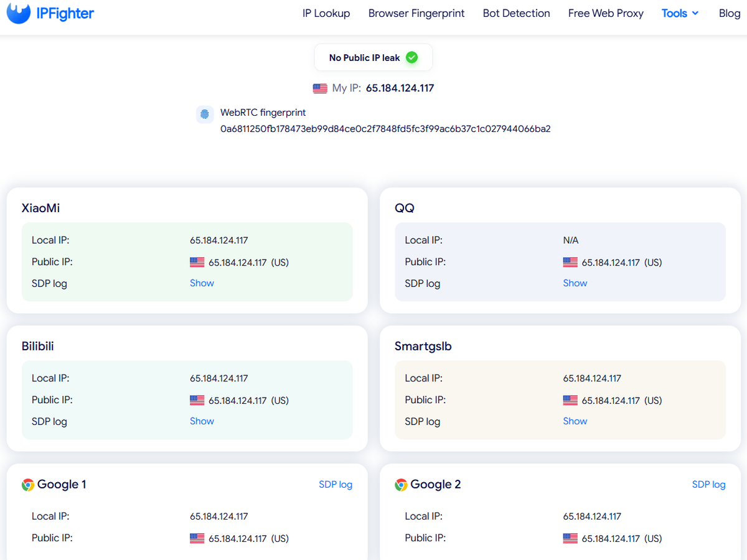
Task: Click the US flag next to My IP
Action: click(320, 88)
